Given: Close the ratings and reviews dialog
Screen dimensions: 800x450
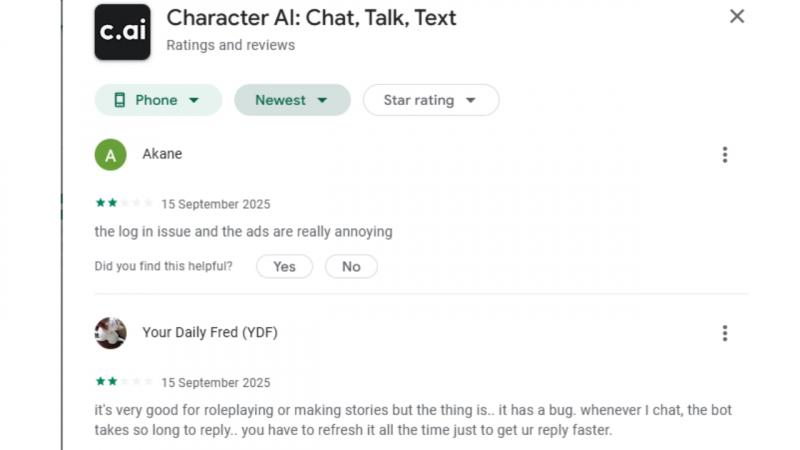Looking at the screenshot, I should click(x=737, y=16).
